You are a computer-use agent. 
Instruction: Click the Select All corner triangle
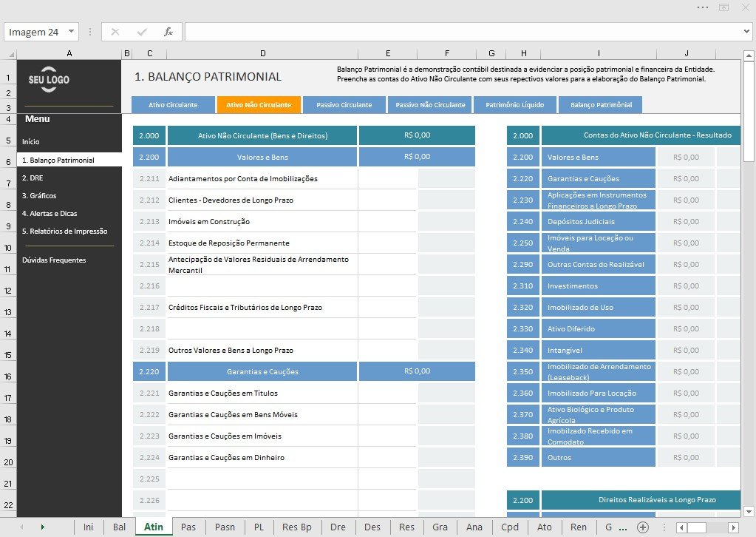point(12,54)
